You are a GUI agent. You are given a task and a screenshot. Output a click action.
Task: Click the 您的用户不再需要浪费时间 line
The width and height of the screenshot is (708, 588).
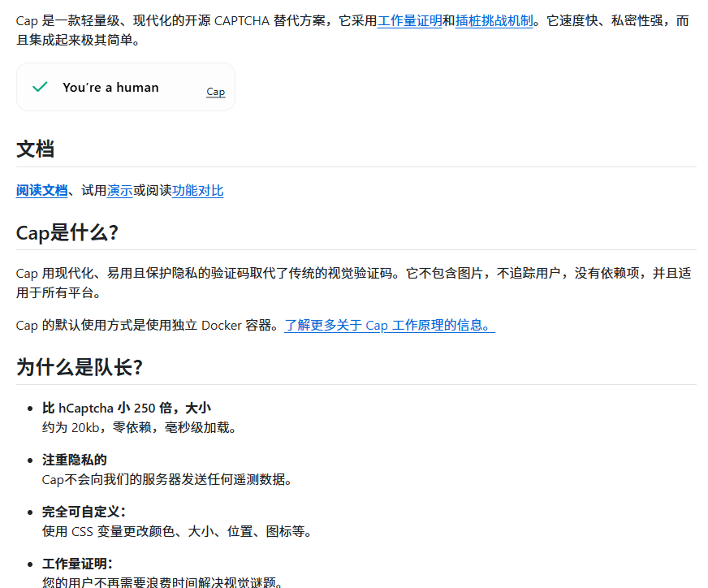(162, 582)
